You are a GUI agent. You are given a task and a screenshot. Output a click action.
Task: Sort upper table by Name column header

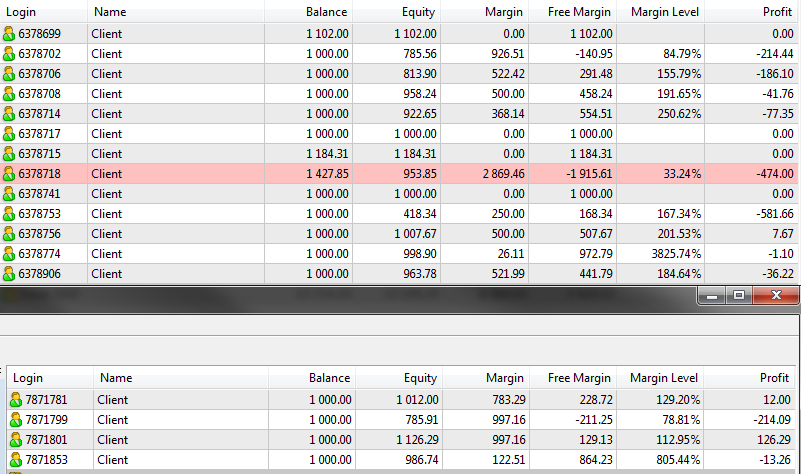point(176,12)
